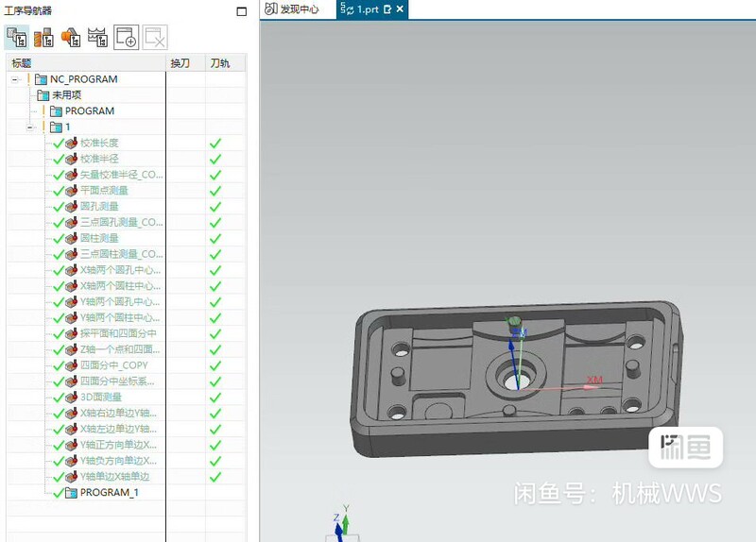The image size is (756, 542).
Task: Switch to Machine Tool view icon
Action: point(43,37)
